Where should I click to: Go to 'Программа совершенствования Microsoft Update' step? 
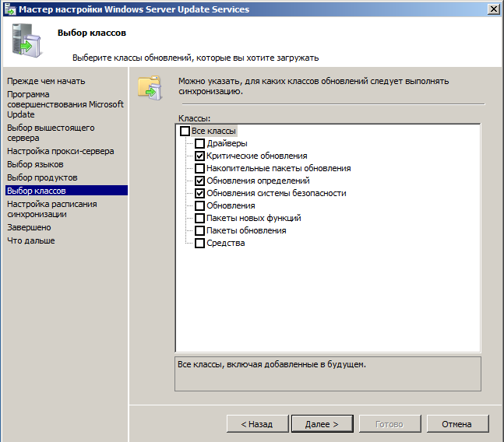coord(65,104)
